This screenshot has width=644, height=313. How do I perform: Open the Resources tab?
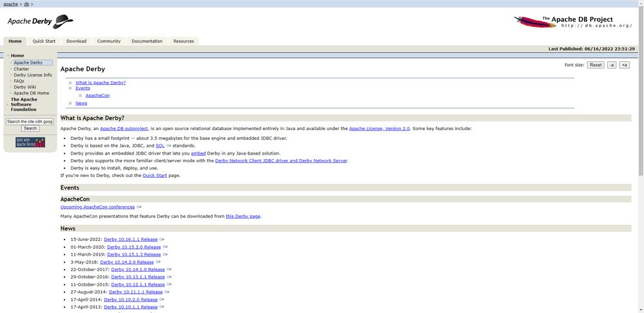(x=184, y=41)
